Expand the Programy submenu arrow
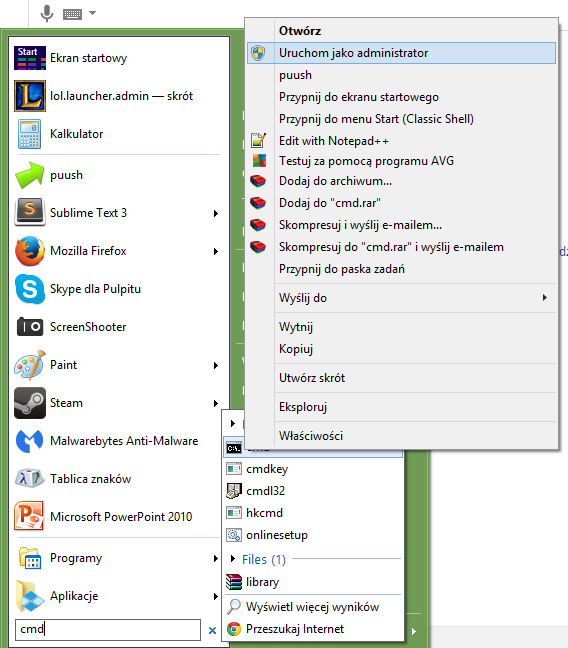 [x=215, y=559]
